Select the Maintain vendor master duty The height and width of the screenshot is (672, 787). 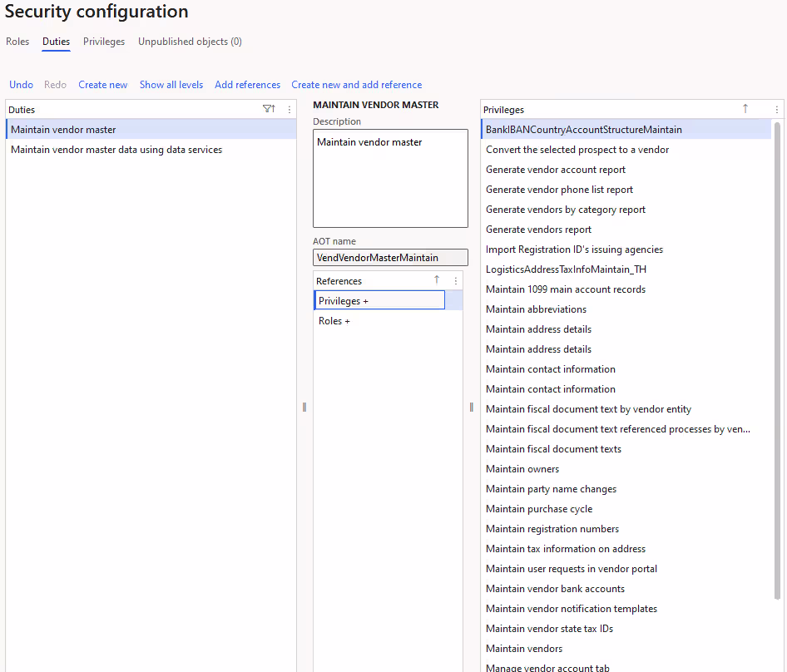(151, 130)
